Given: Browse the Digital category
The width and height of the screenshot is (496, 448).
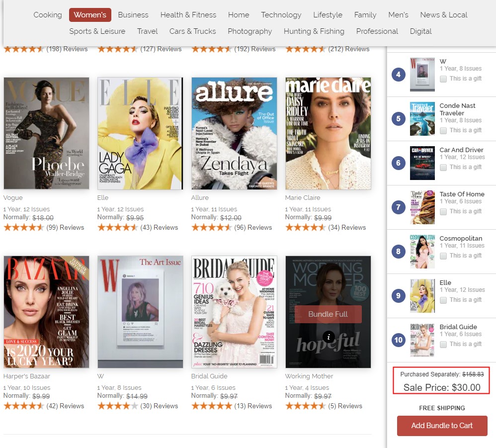Looking at the screenshot, I should pos(420,31).
